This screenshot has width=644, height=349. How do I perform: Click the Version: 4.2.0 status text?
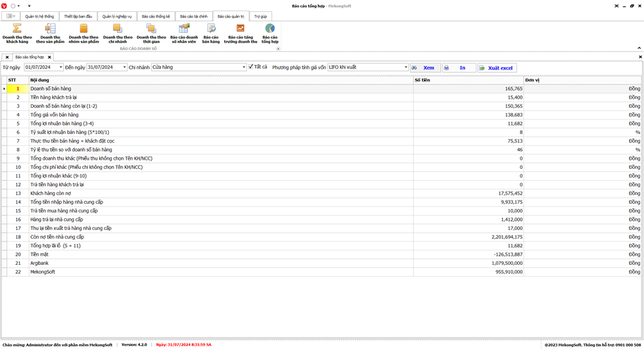pyautogui.click(x=134, y=345)
